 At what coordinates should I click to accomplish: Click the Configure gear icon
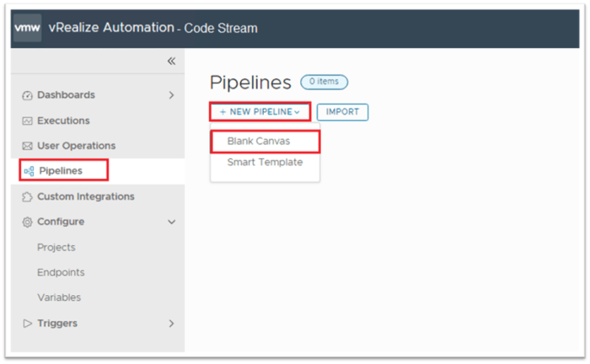tap(27, 222)
